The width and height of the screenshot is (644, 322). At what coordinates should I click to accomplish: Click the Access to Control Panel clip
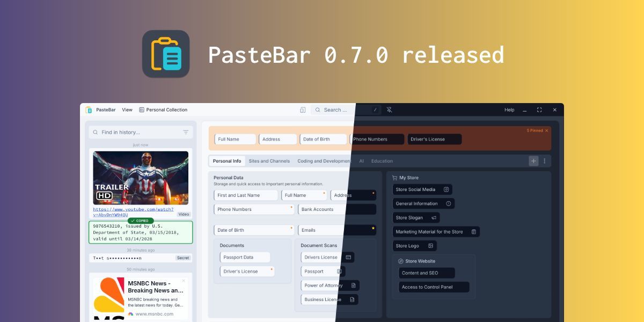click(434, 287)
